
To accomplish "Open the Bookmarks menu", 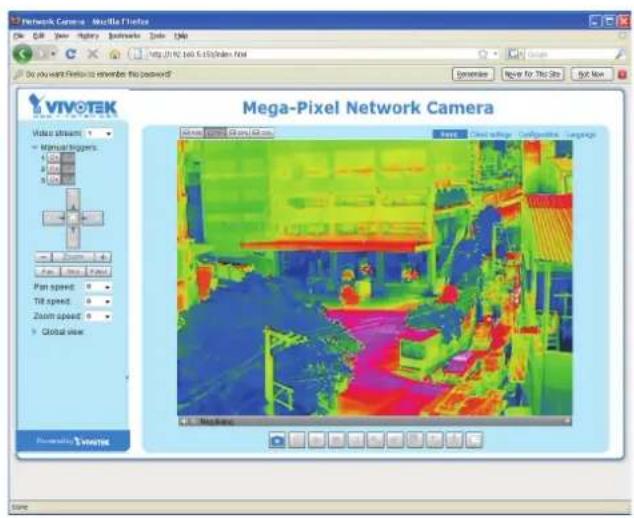I will click(x=124, y=36).
